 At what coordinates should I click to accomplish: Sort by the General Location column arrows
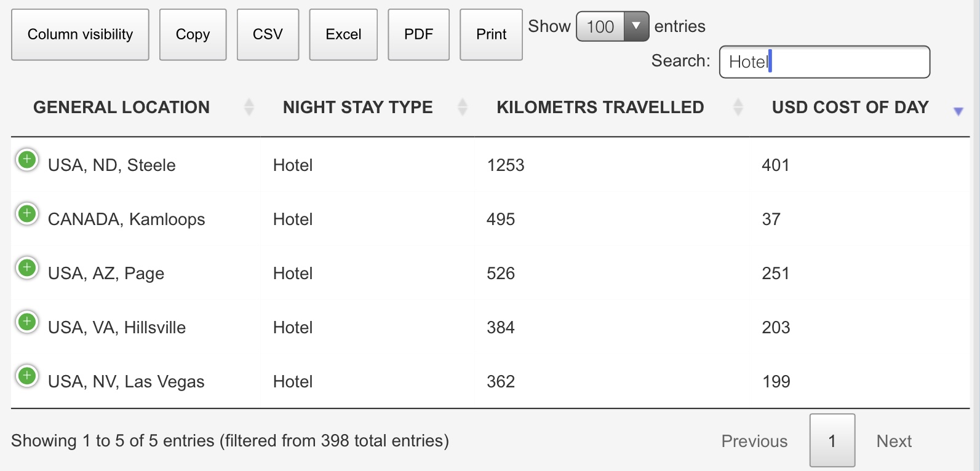(x=249, y=107)
